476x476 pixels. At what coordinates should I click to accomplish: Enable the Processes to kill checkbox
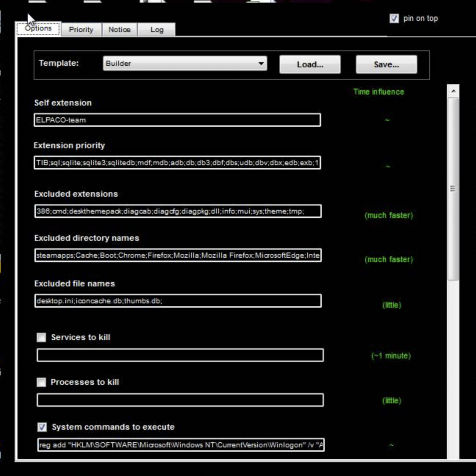41,382
